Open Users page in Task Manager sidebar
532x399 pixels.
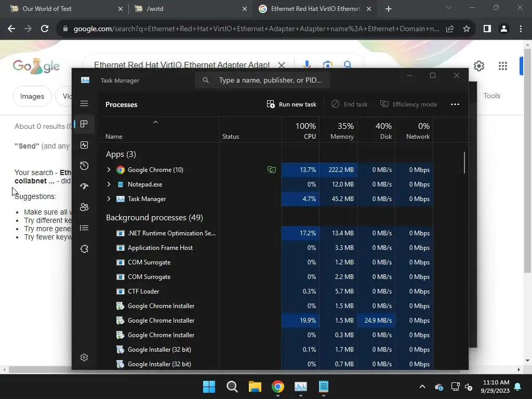(84, 207)
